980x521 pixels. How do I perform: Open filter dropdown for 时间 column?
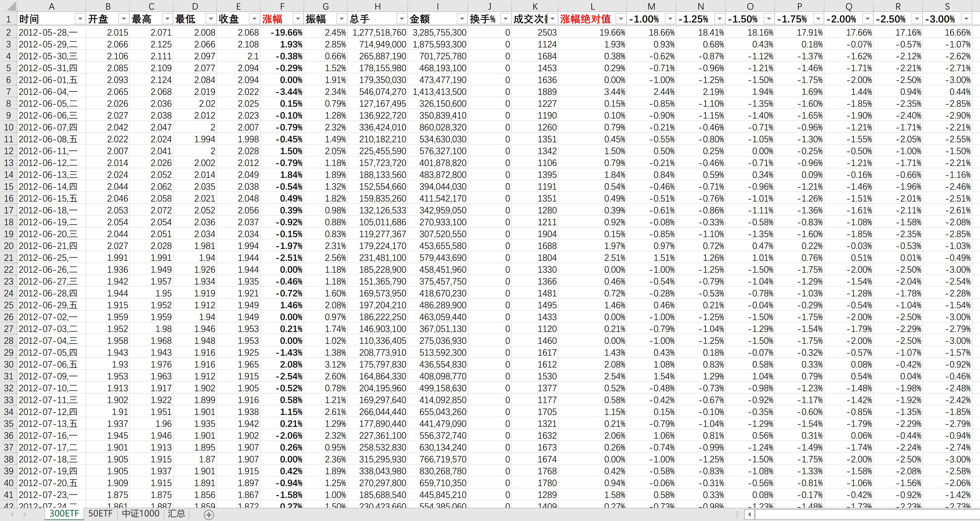click(80, 19)
